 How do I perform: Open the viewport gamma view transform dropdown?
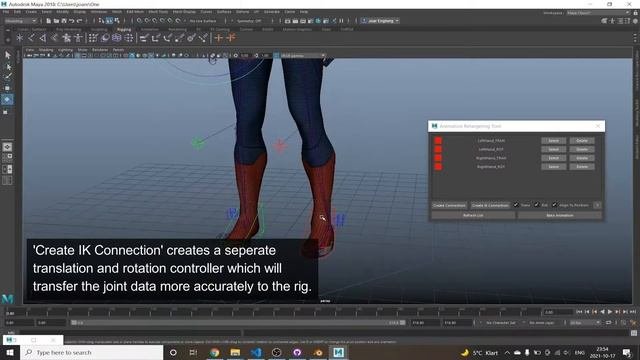tap(303, 56)
